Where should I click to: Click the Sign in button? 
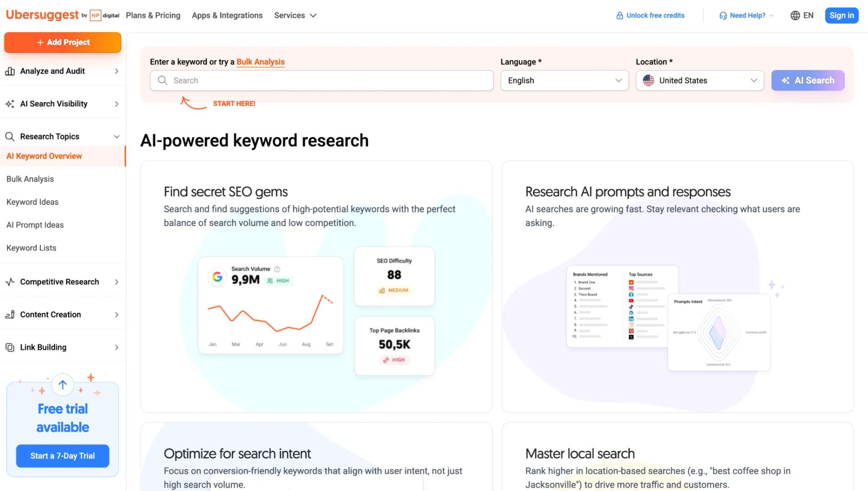pyautogui.click(x=841, y=15)
